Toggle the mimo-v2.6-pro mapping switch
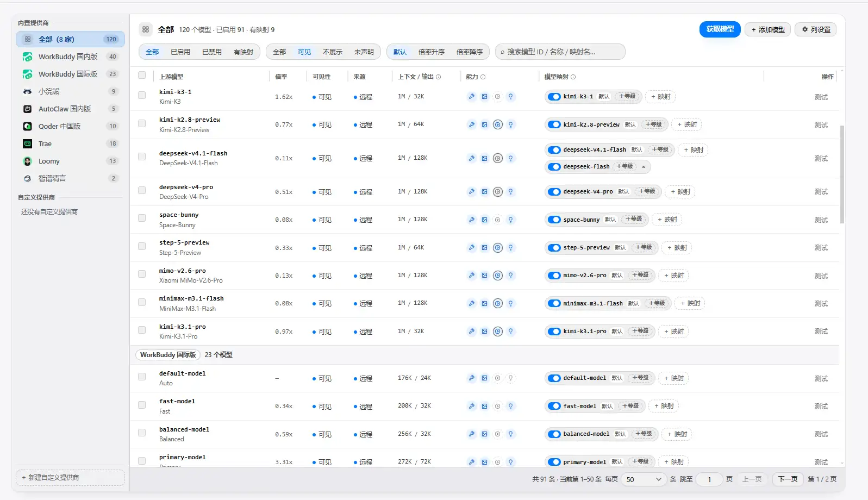868x500 pixels. pyautogui.click(x=554, y=276)
